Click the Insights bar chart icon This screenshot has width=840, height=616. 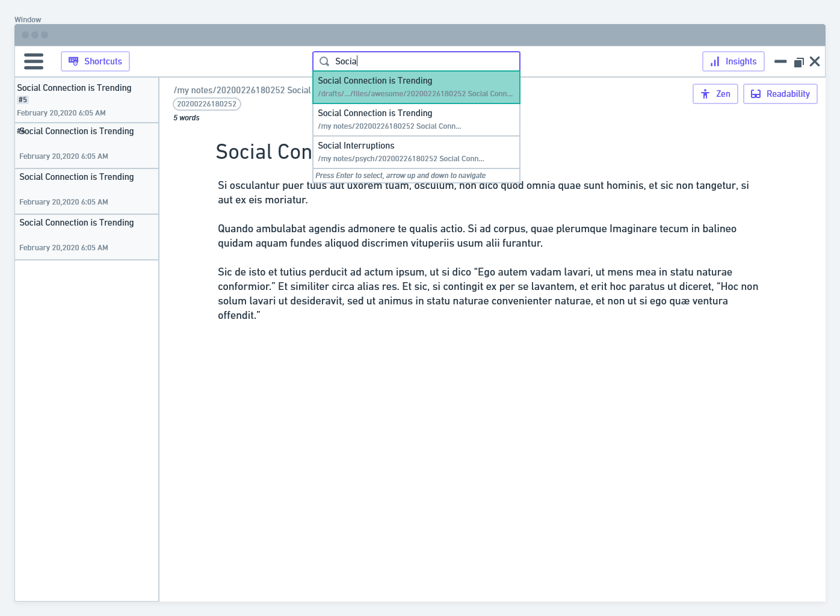(715, 61)
